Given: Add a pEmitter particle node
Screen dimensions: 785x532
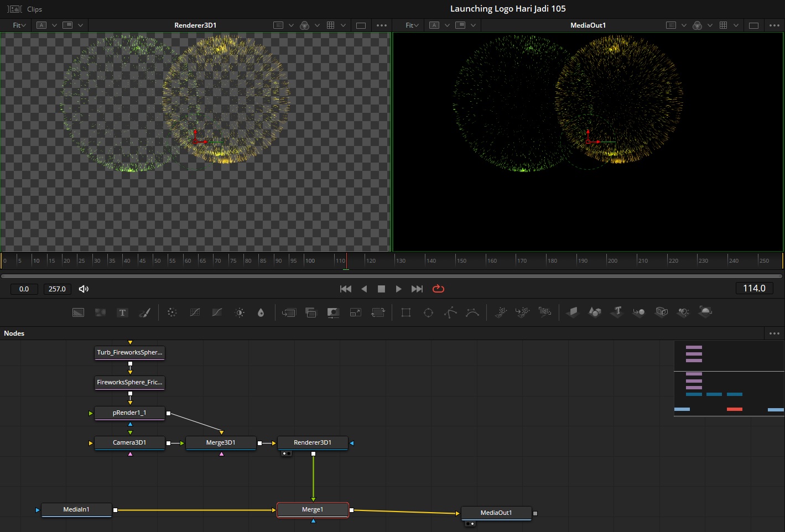Looking at the screenshot, I should pos(501,312).
